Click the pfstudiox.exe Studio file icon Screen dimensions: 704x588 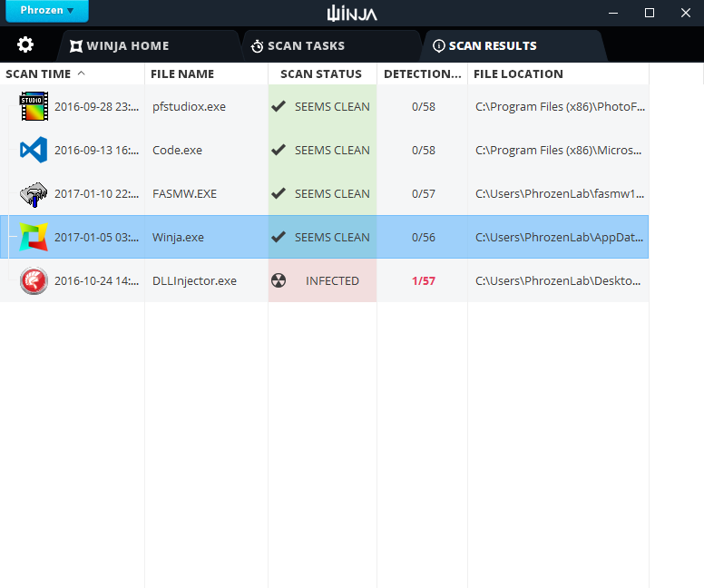[34, 106]
